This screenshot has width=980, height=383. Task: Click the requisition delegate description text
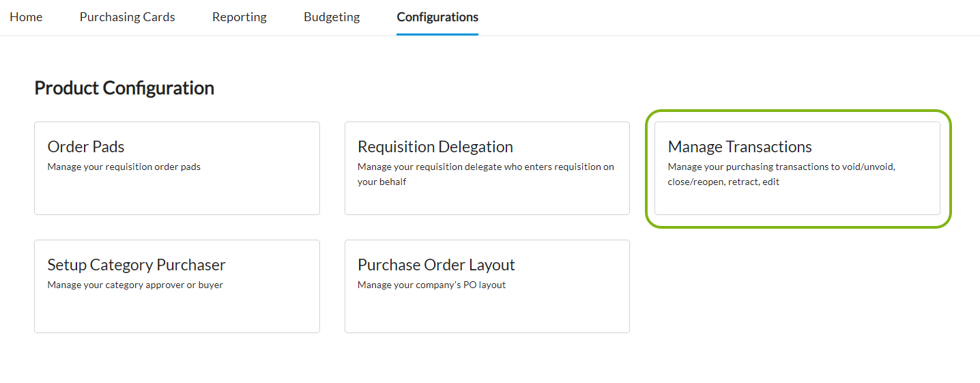click(x=485, y=167)
